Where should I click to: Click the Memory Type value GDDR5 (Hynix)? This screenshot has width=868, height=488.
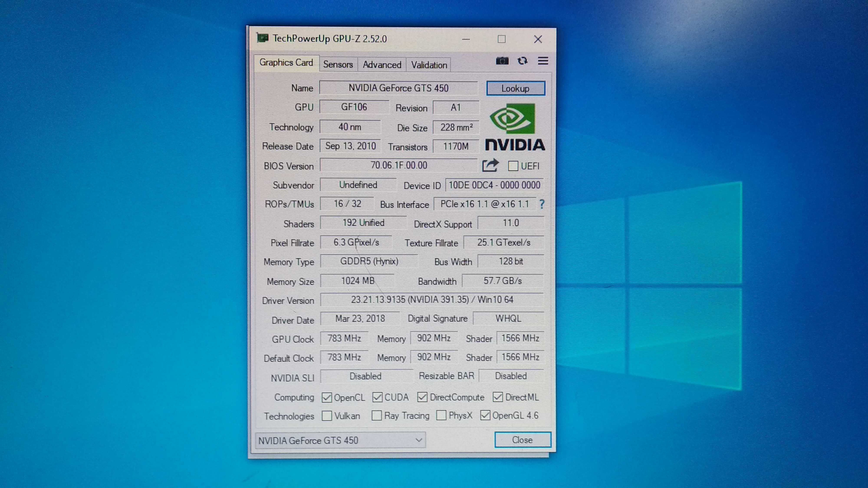[369, 261]
